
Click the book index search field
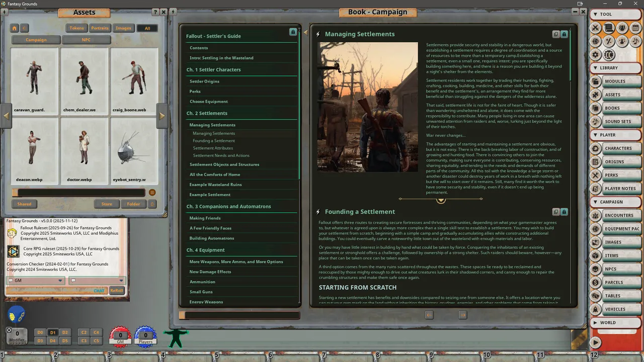point(239,315)
